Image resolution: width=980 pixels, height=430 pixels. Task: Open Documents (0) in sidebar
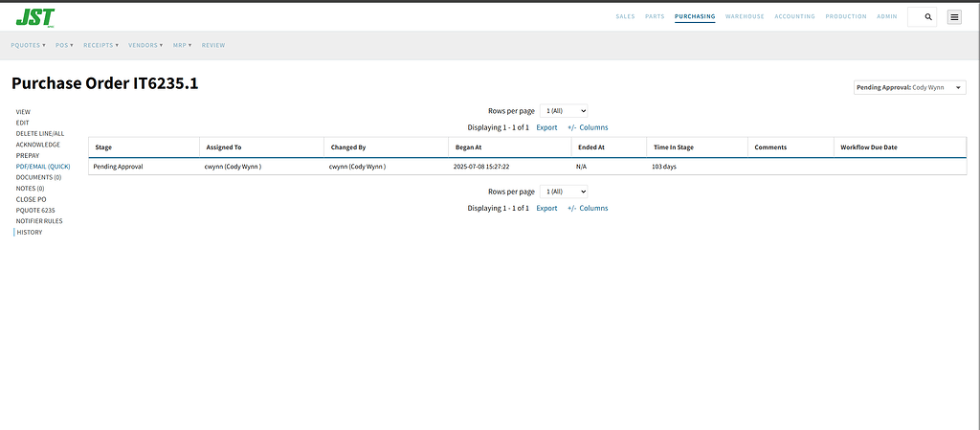pyautogui.click(x=38, y=177)
